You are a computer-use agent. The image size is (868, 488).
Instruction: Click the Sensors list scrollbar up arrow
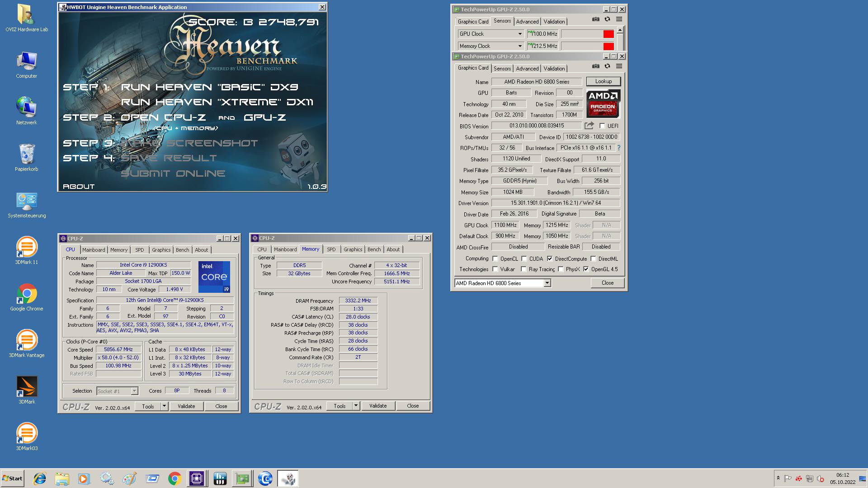[x=620, y=30]
